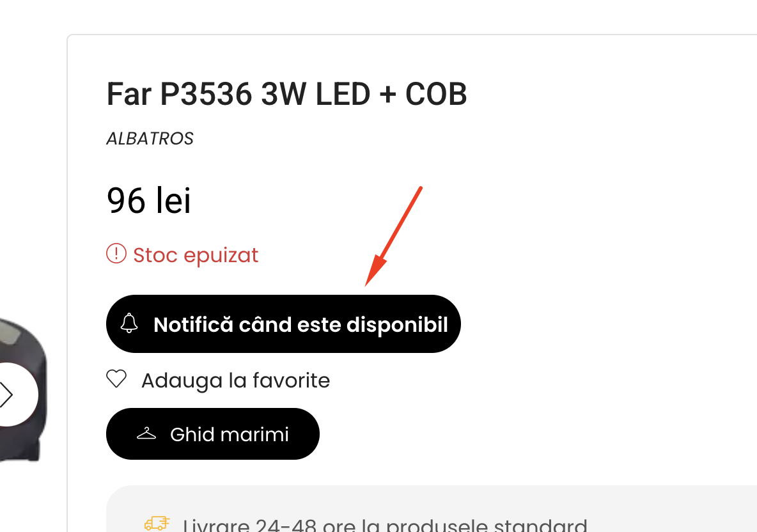
Task: Click the '96 lei' price
Action: pos(149,200)
